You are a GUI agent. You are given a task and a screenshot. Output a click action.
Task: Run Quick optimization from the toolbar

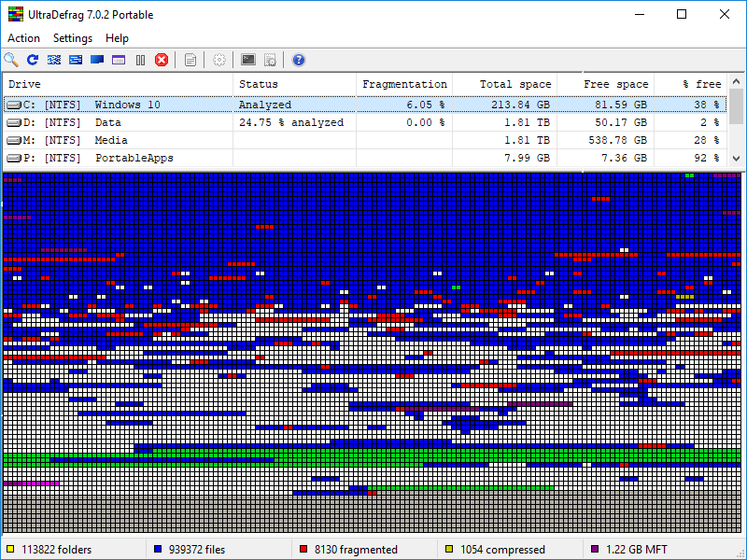[x=76, y=60]
